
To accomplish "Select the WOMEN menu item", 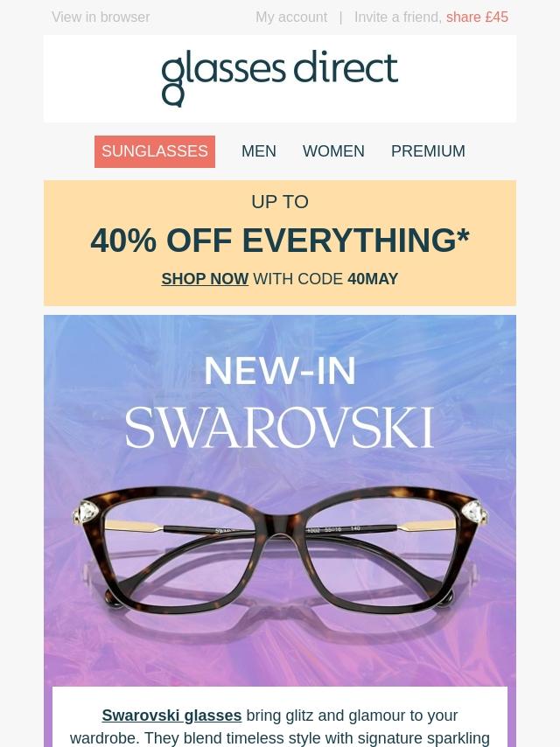I will [333, 151].
